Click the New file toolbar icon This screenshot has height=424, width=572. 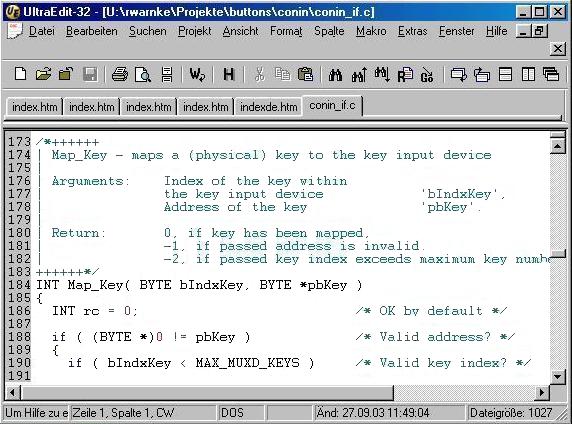click(20, 74)
